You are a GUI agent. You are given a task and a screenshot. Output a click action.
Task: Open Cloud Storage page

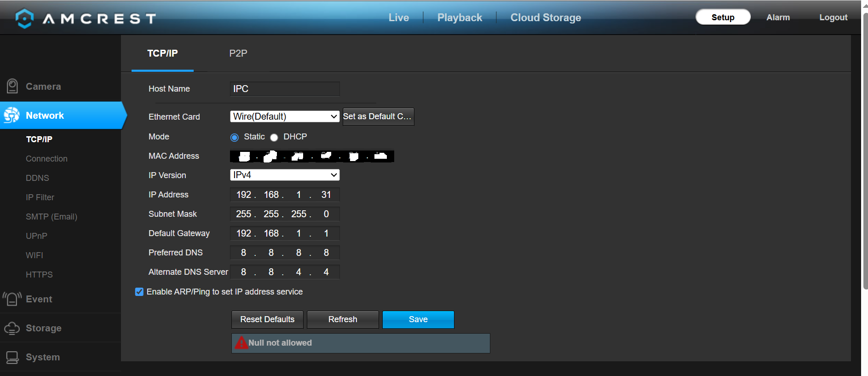click(546, 17)
